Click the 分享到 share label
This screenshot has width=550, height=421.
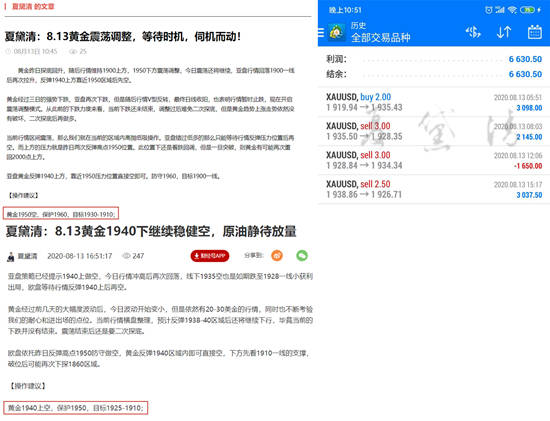(x=254, y=255)
